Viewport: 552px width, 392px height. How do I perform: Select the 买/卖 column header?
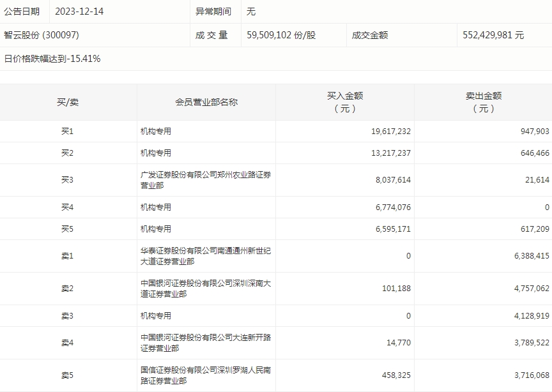click(x=68, y=102)
